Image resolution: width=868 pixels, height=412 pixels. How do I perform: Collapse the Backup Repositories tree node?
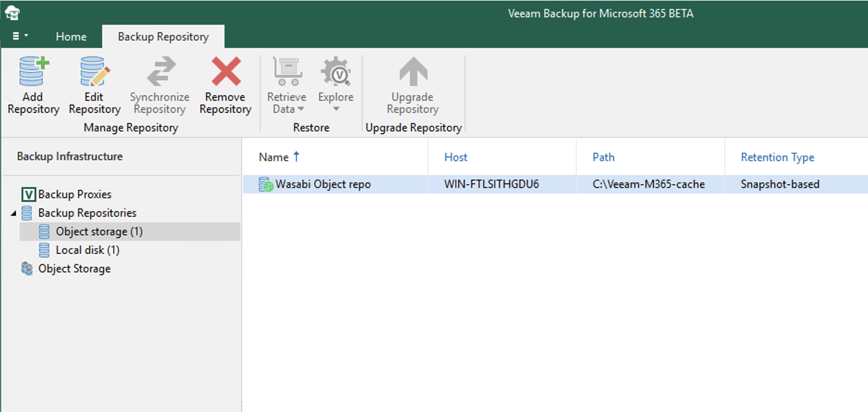click(13, 213)
